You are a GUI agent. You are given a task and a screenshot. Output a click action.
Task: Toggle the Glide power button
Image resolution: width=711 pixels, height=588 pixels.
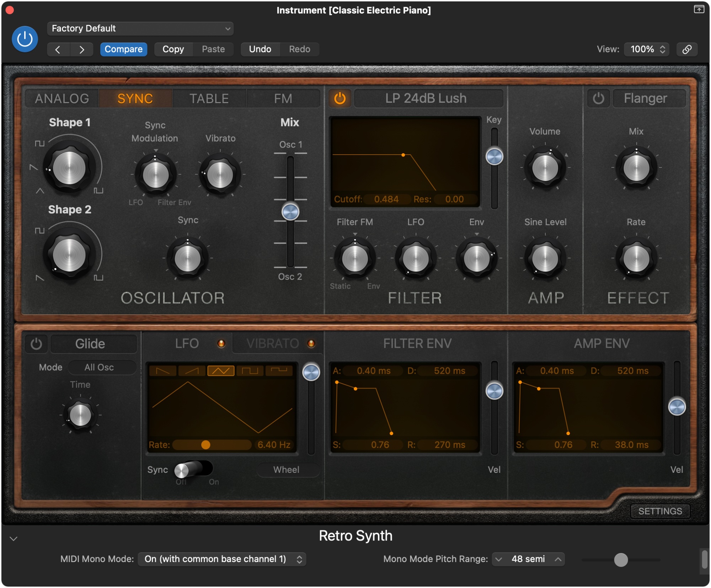[x=36, y=344]
